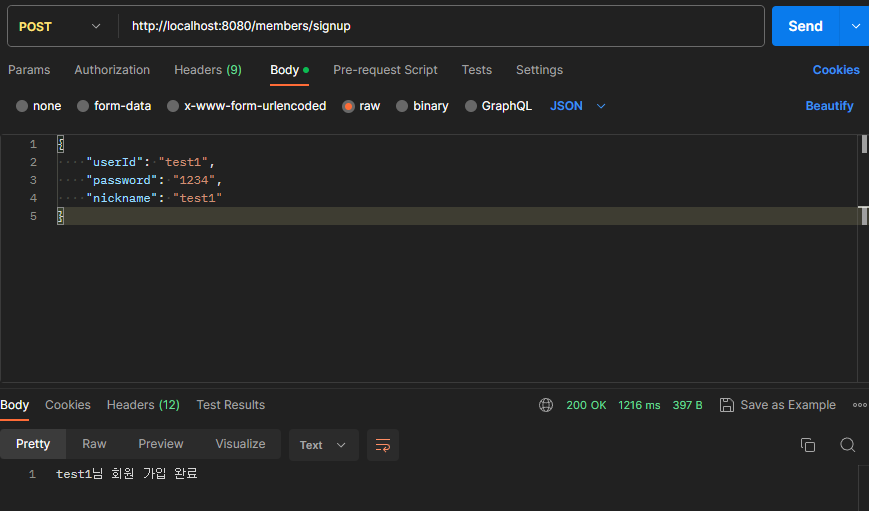Open the Params tab
Viewport: 869px width, 511px height.
[29, 70]
